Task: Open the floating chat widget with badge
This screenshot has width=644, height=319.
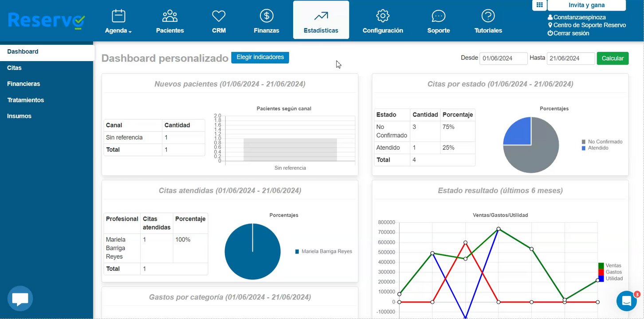Action: coord(627,301)
